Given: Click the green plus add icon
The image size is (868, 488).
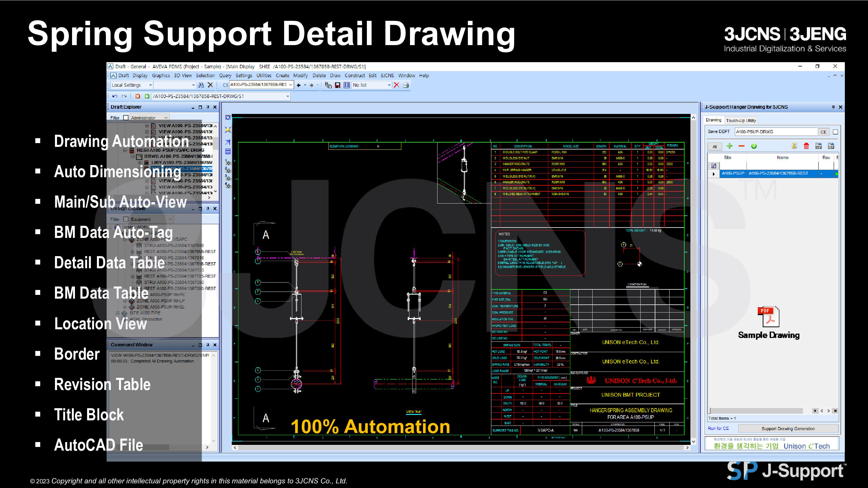Looking at the screenshot, I should click(147, 96).
